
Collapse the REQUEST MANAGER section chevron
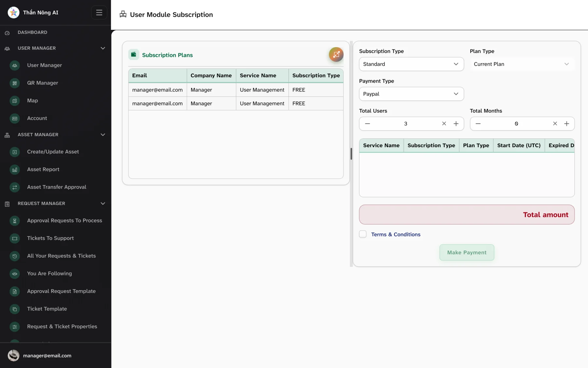[x=103, y=203]
